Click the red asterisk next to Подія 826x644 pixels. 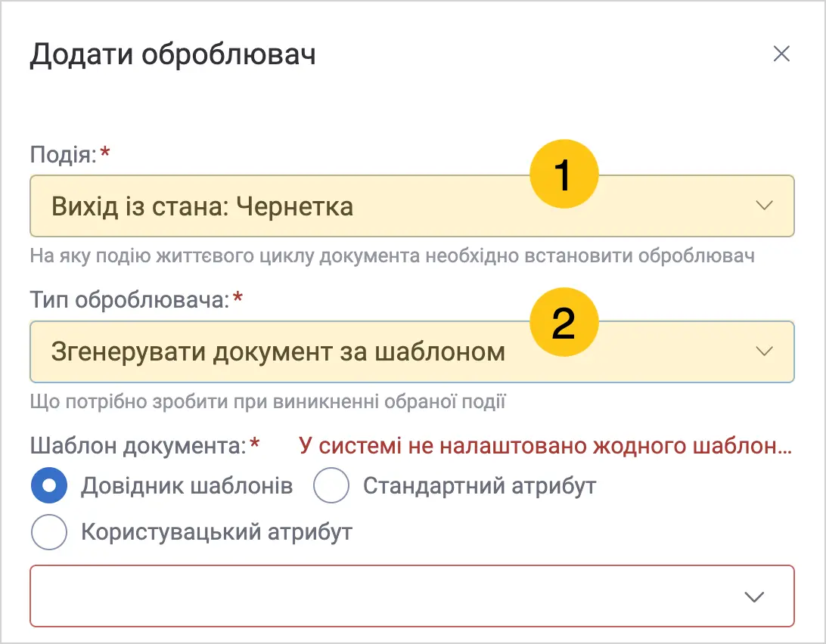pos(105,152)
